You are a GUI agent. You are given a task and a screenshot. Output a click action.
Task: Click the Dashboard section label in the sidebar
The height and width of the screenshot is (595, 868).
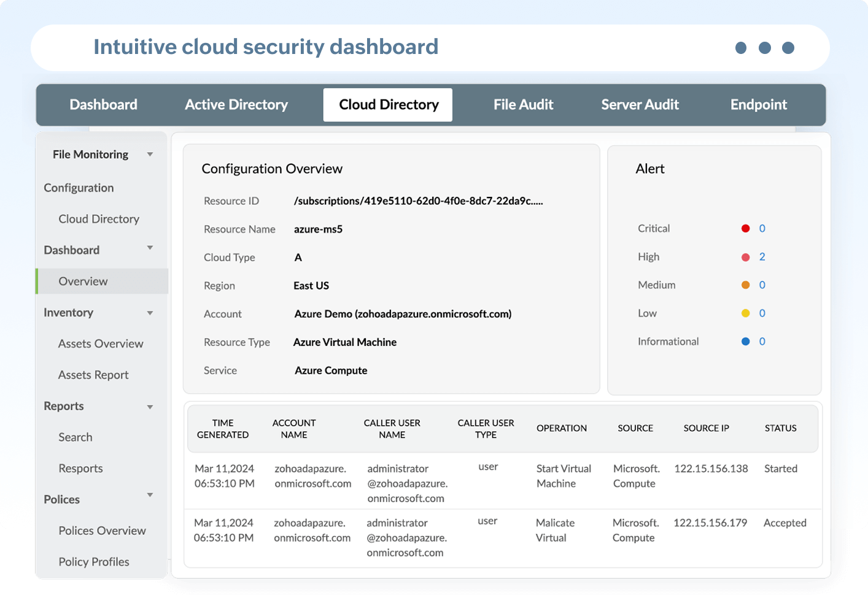point(71,250)
